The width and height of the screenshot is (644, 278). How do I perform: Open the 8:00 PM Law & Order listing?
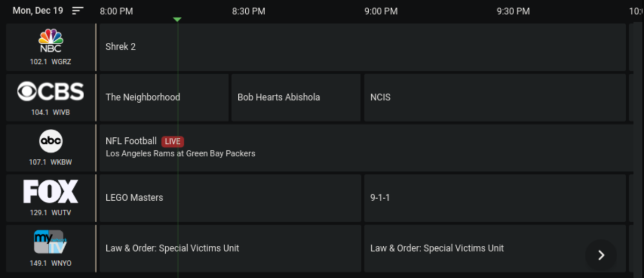click(x=230, y=248)
